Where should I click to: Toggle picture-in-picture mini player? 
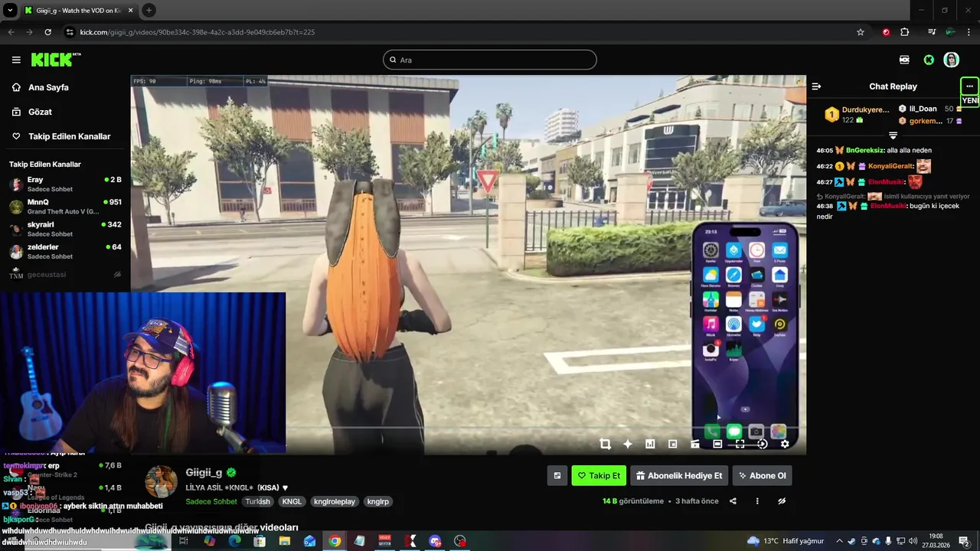tap(672, 444)
